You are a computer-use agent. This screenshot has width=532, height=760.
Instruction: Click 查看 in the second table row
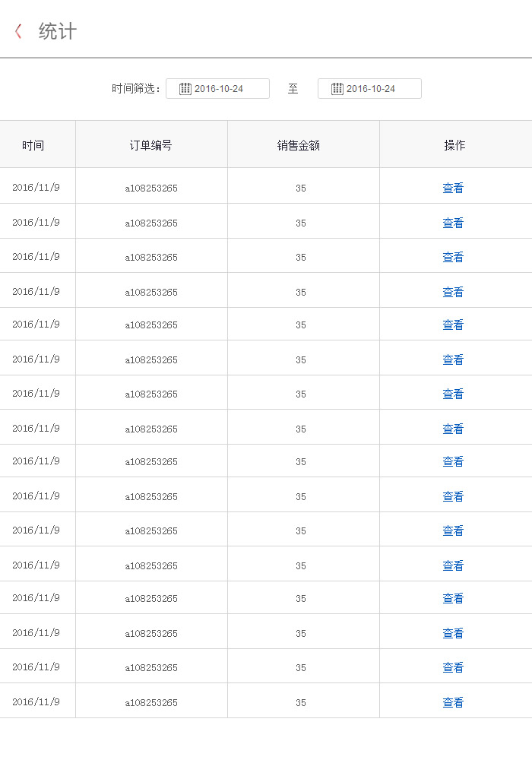(453, 223)
